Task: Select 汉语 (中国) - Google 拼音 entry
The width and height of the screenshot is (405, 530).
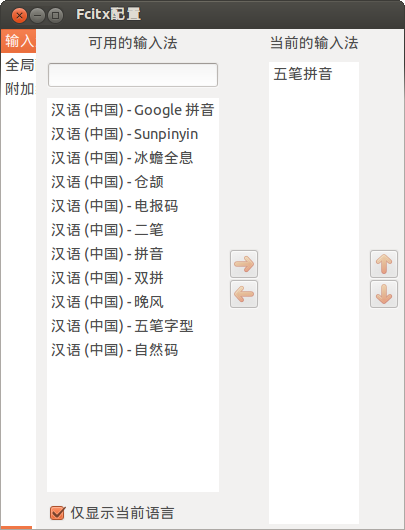Action: coord(133,110)
